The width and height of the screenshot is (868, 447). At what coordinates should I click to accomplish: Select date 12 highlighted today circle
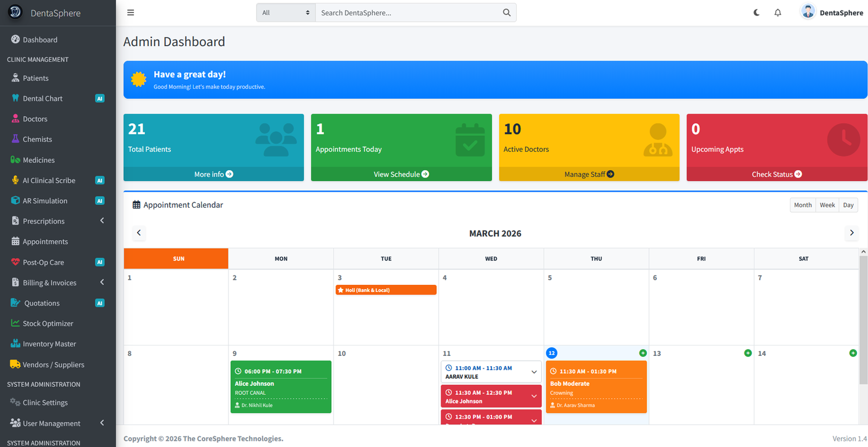(x=552, y=353)
